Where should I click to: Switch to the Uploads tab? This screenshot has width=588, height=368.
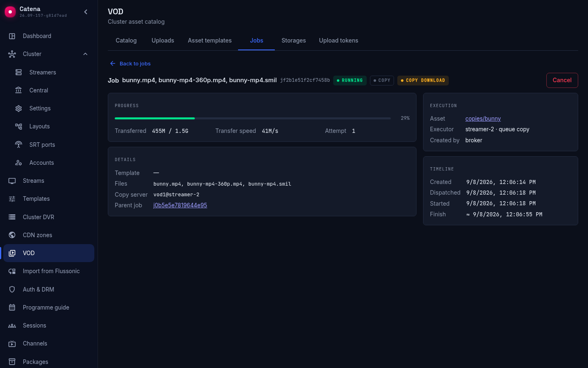click(x=163, y=40)
